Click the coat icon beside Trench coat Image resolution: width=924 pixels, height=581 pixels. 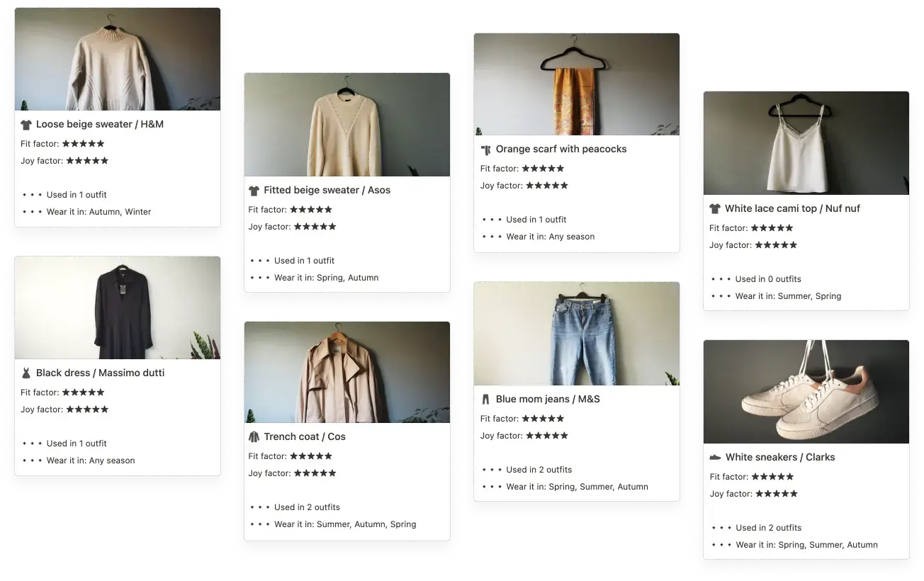click(x=254, y=437)
